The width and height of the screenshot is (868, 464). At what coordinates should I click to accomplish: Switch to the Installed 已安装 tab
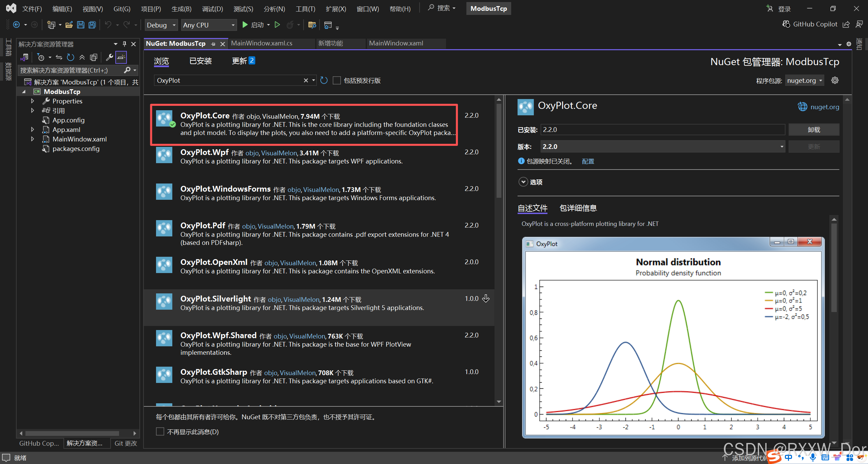pyautogui.click(x=200, y=61)
